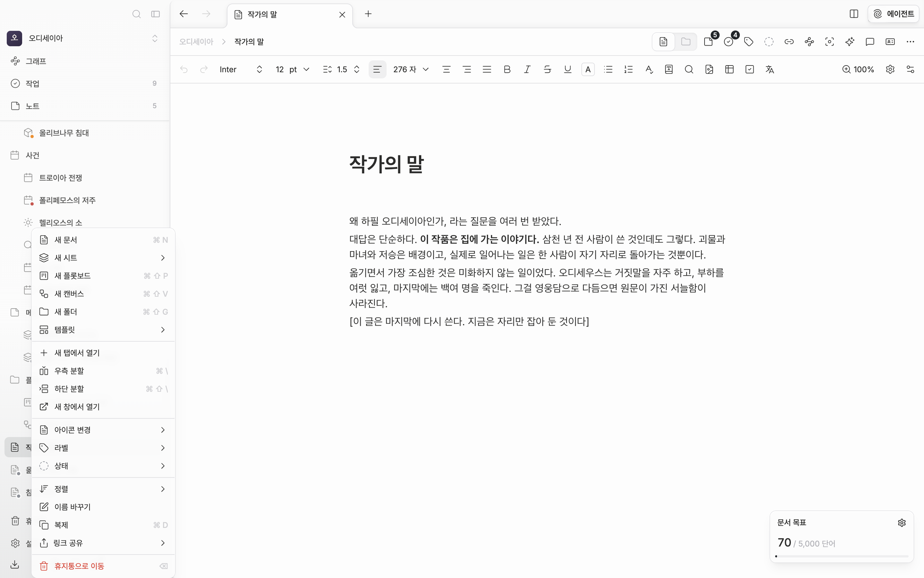Image resolution: width=924 pixels, height=578 pixels.
Task: Click the translate icon in toolbar
Action: [x=770, y=69]
